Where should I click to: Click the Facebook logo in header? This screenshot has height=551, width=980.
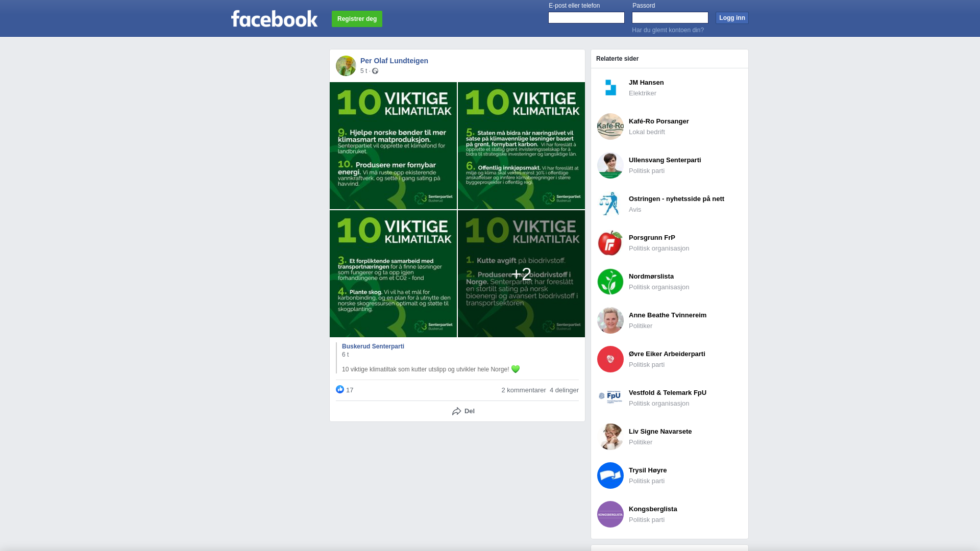pyautogui.click(x=274, y=19)
